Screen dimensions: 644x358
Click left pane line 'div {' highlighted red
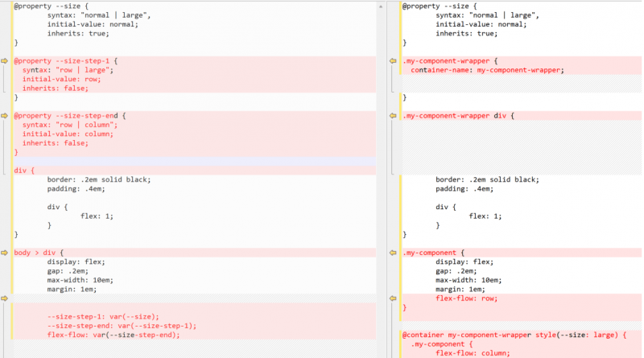25,170
